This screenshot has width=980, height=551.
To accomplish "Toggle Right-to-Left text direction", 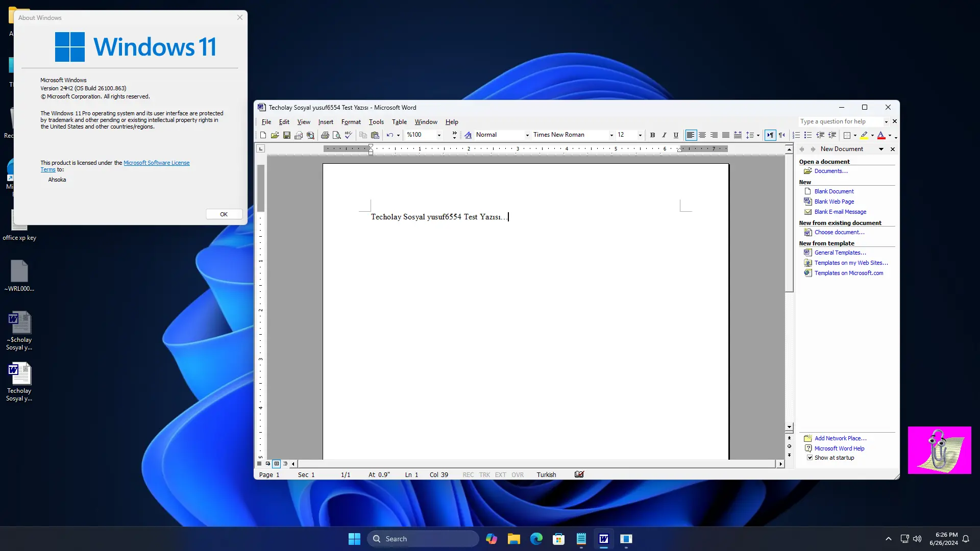I will pyautogui.click(x=781, y=135).
